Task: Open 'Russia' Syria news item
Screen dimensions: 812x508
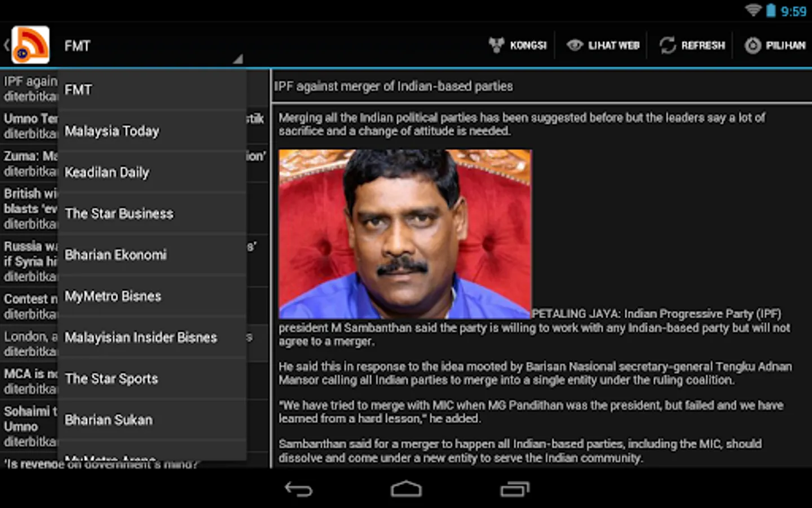Action: pyautogui.click(x=29, y=261)
